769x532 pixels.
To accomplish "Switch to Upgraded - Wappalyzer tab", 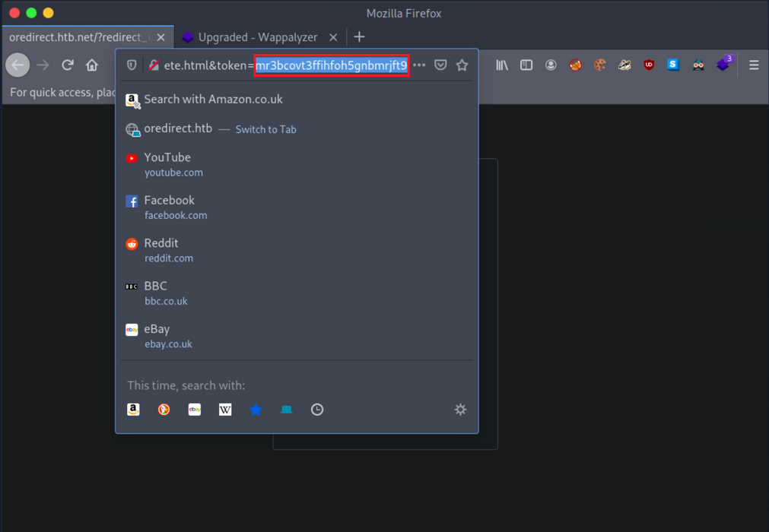I will tap(257, 37).
